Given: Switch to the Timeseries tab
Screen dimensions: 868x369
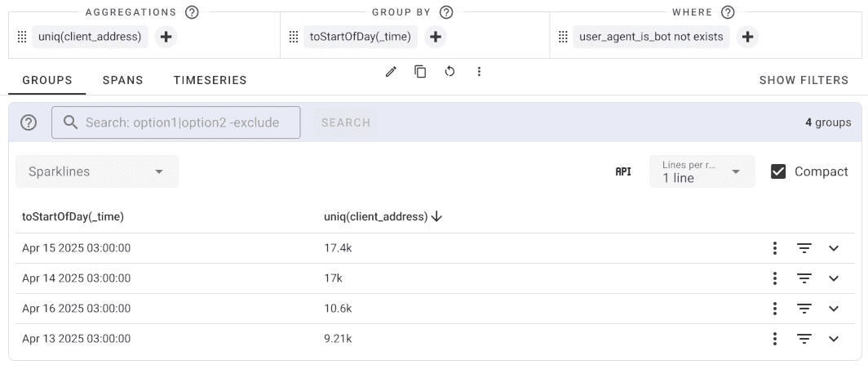Looking at the screenshot, I should coord(210,80).
